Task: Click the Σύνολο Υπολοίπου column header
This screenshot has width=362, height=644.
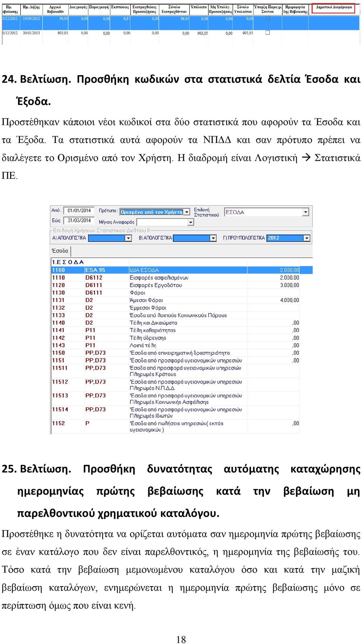Action: point(243,9)
